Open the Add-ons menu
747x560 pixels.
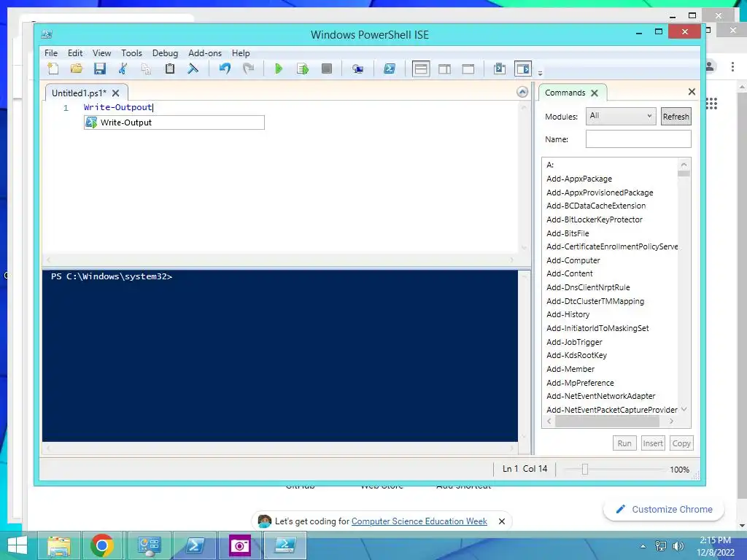[205, 52]
